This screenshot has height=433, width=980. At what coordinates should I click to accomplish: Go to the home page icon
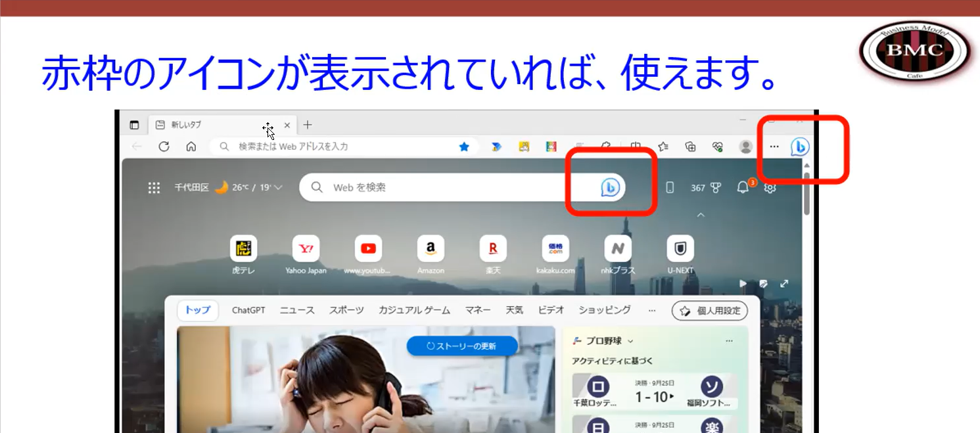coord(191,147)
